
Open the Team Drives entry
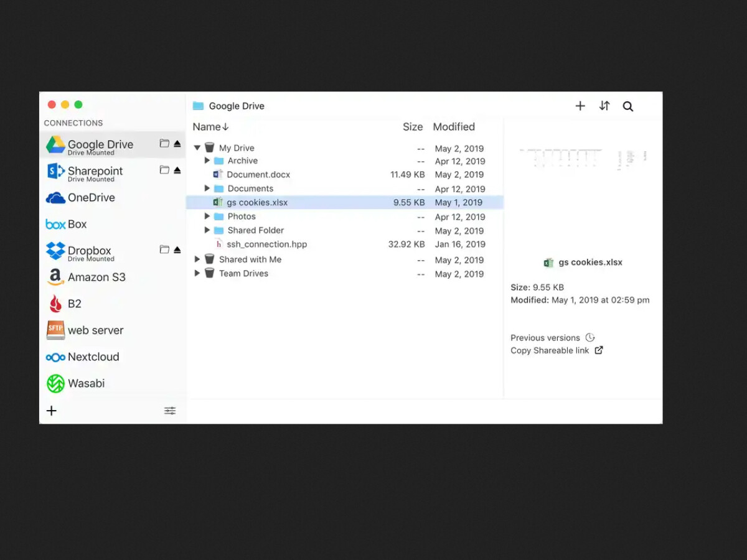point(243,273)
